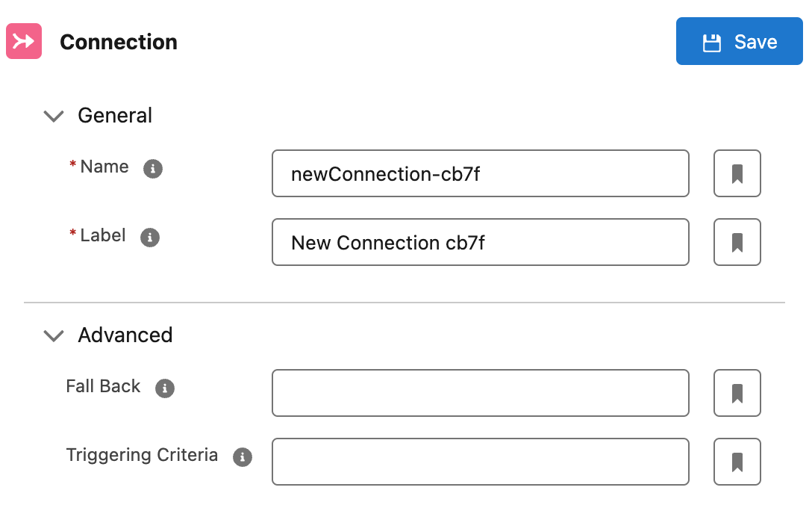The height and width of the screenshot is (508, 812).
Task: Show the info tooltip beside Name
Action: (x=153, y=169)
